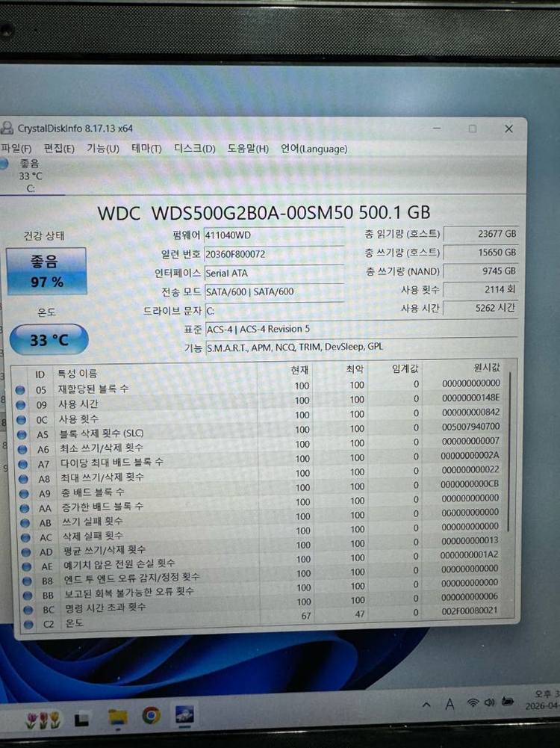Click the ID column header
Viewport: 560px width, 748px height.
(x=40, y=374)
